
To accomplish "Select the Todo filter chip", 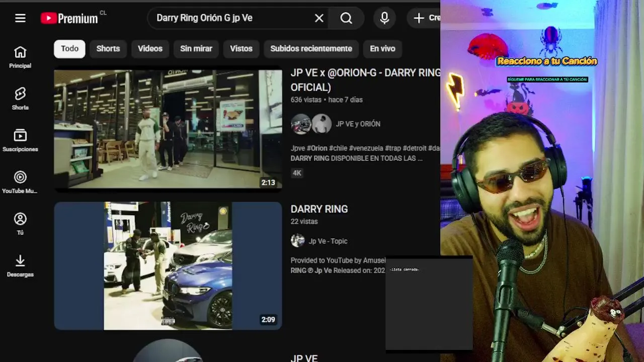I will [x=69, y=49].
